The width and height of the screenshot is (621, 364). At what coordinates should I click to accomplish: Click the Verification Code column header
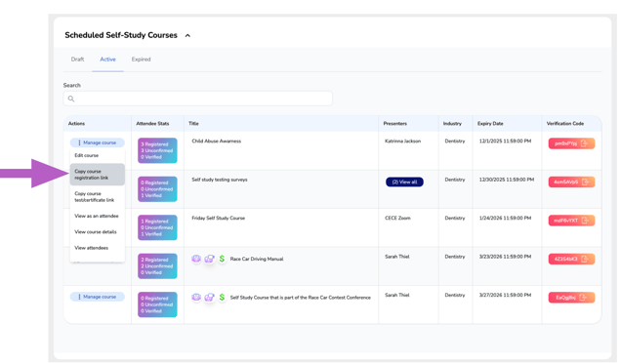(565, 123)
